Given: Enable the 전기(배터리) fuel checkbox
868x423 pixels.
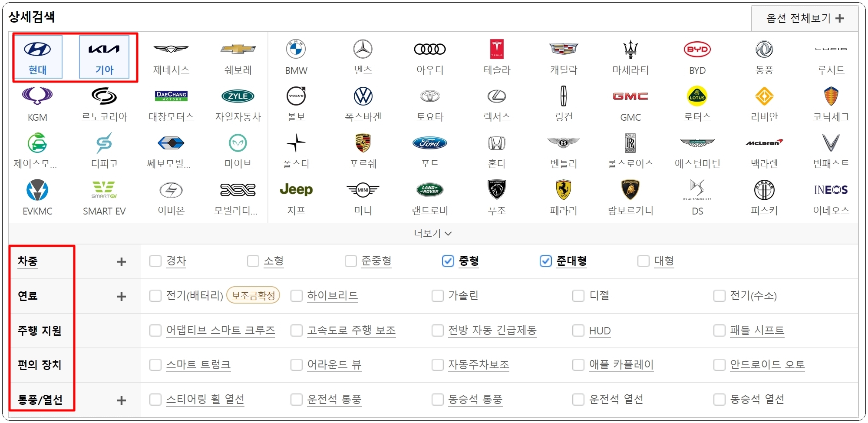Looking at the screenshot, I should pos(155,296).
